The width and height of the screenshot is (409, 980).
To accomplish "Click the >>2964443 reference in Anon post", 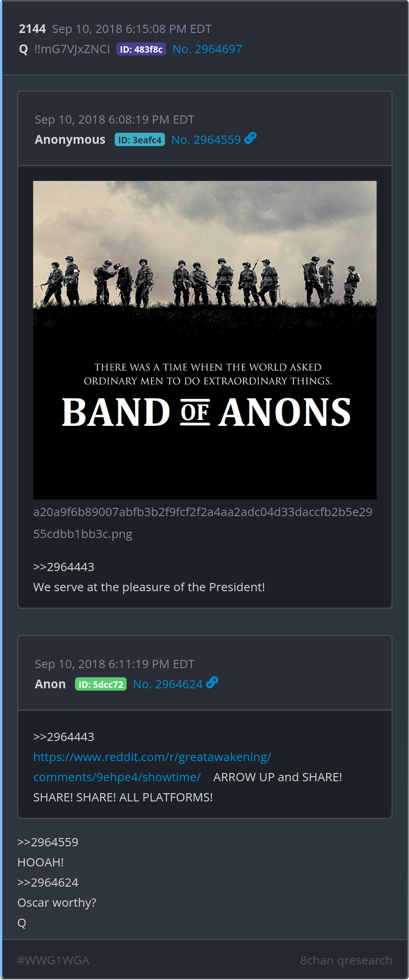I will click(x=64, y=737).
